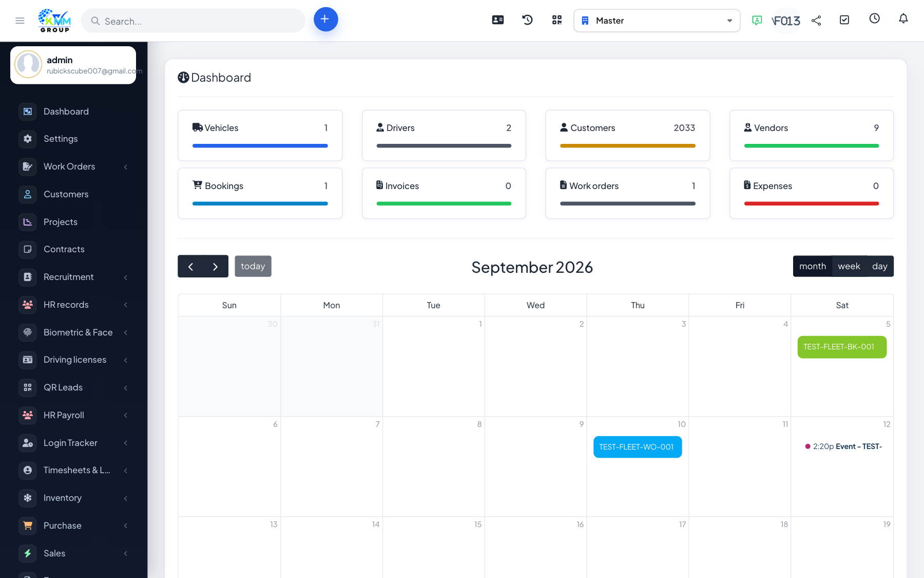Click the Settings gear sidebar icon

click(x=28, y=139)
